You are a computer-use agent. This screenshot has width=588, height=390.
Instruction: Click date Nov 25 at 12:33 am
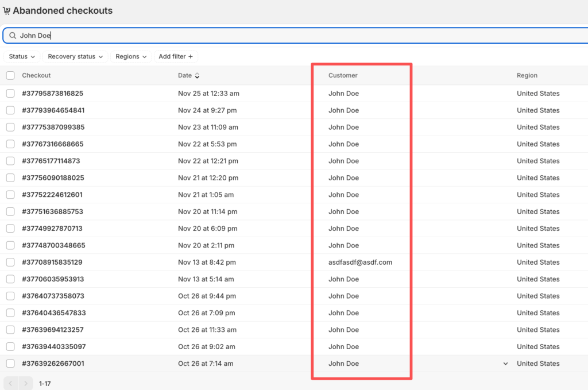click(208, 94)
